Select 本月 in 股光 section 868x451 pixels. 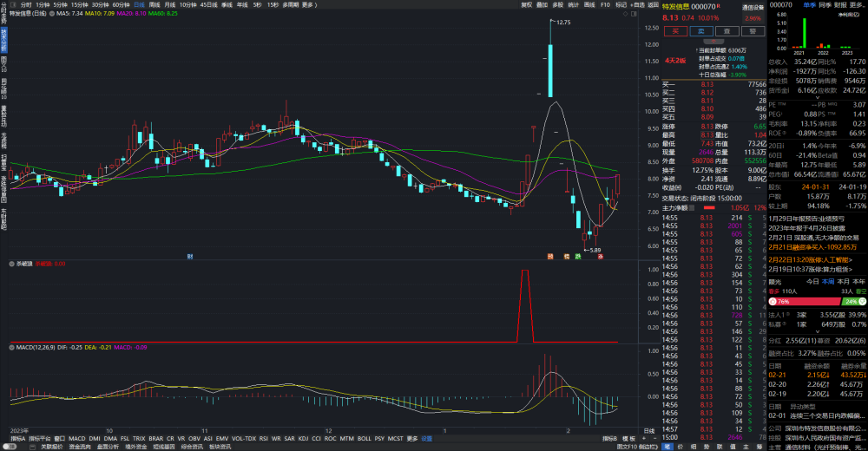(x=843, y=282)
